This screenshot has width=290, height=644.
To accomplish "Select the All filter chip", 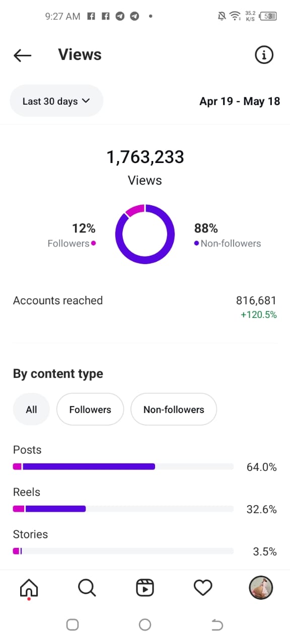I will point(31,410).
